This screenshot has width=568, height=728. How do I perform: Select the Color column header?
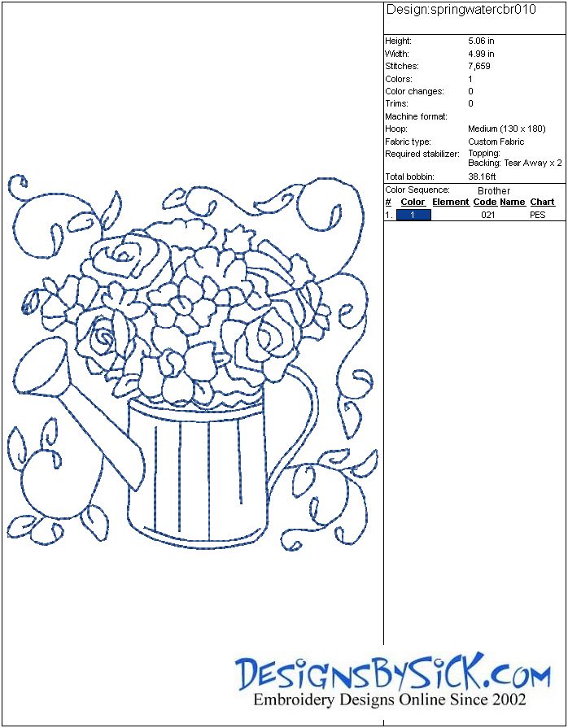click(x=413, y=202)
